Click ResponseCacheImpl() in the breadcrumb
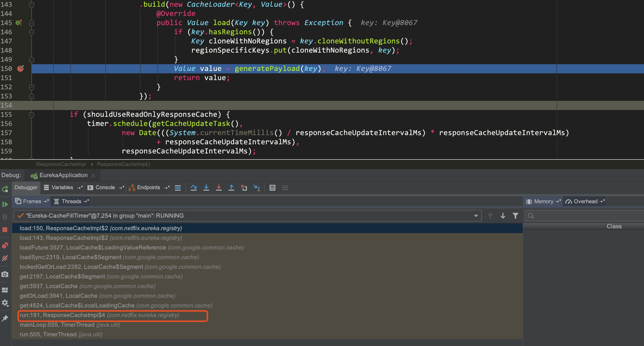The width and height of the screenshot is (644, 346). click(x=123, y=164)
